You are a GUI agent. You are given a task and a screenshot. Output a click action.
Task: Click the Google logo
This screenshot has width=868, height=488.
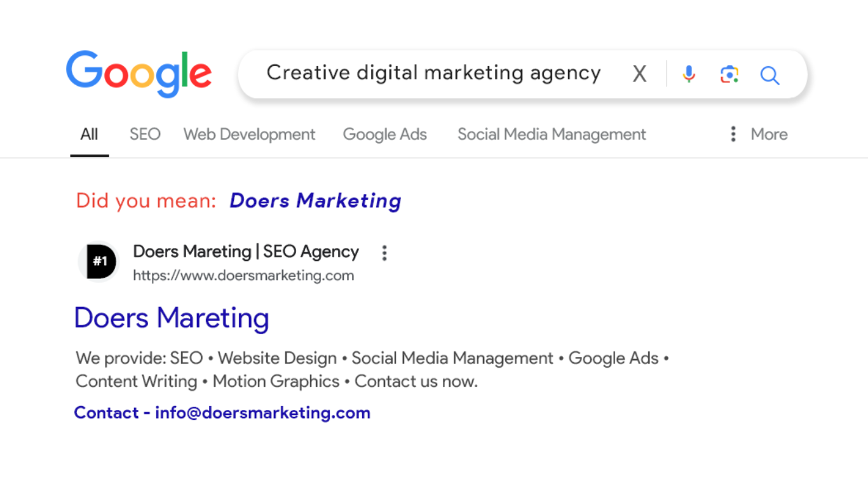(139, 72)
